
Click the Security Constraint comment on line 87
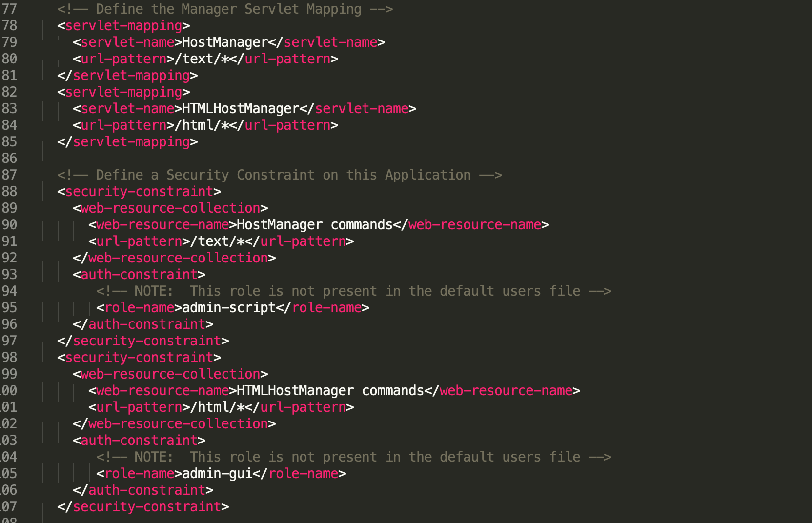280,175
